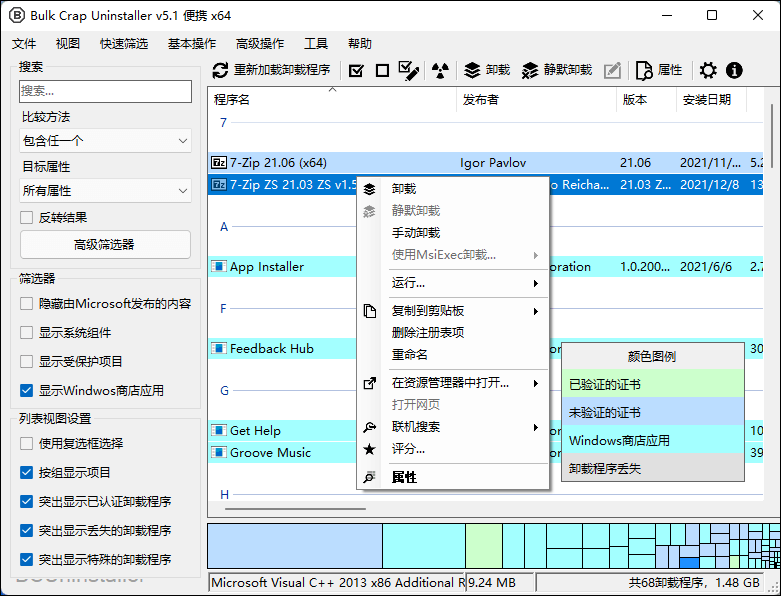This screenshot has width=781, height=596.
Task: Click the deselect all empty-box toolbar icon
Action: pyautogui.click(x=382, y=70)
